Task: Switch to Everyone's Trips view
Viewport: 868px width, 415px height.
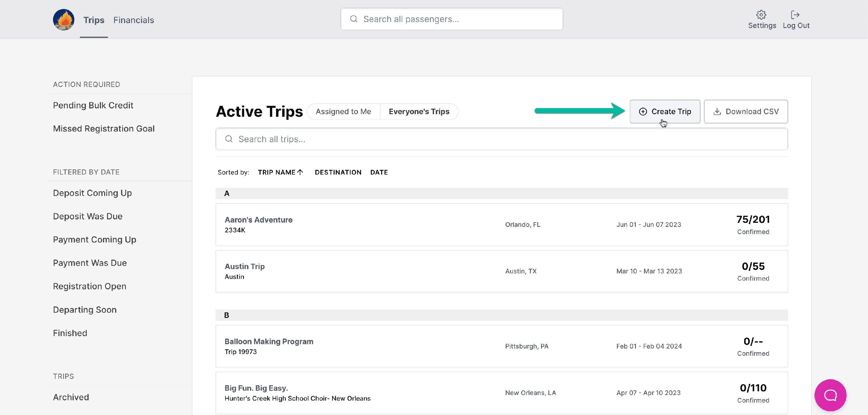Action: coord(419,111)
